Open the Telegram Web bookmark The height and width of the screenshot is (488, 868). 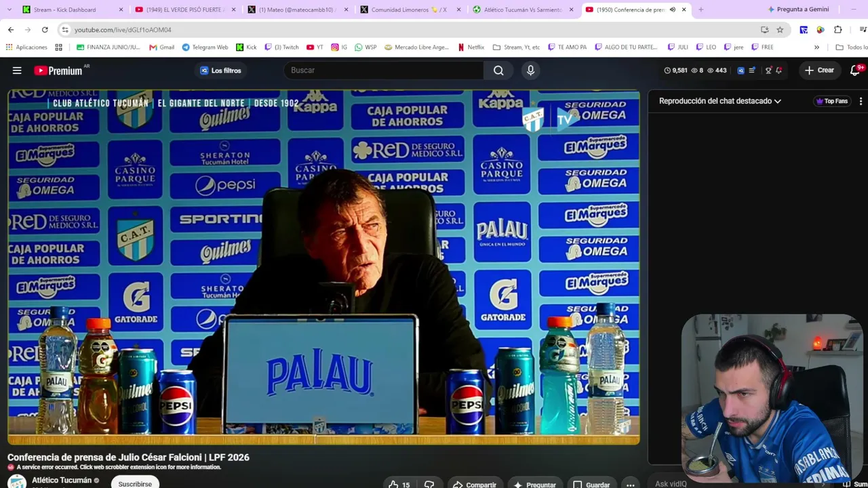(205, 47)
